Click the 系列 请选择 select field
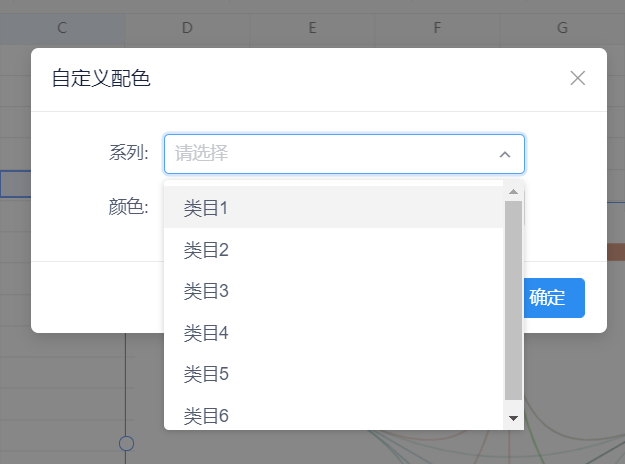This screenshot has width=625, height=464. (344, 154)
